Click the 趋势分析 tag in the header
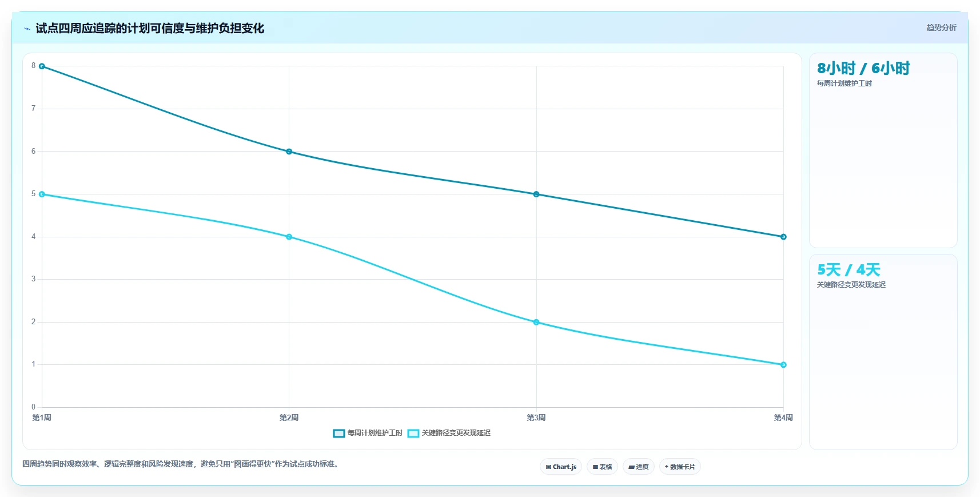This screenshot has width=980, height=497. 941,27
